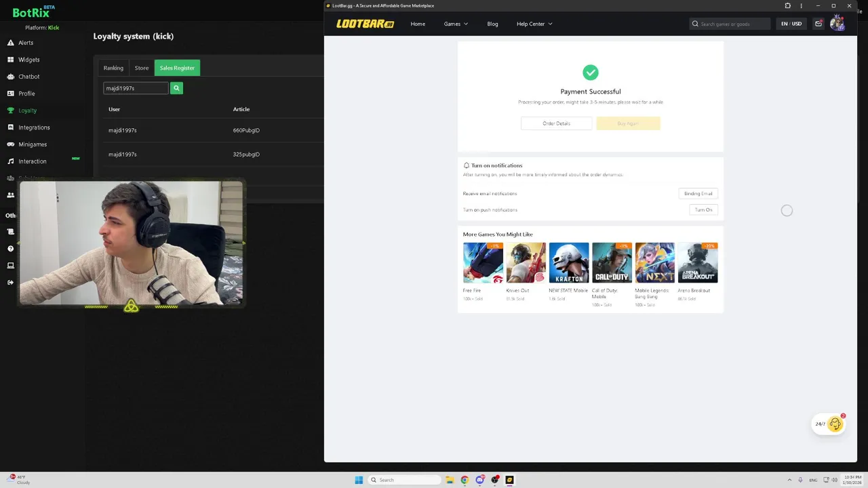Screen dimensions: 868x488
Task: Click the laptop icon in BotRix sidebar
Action: [x=10, y=266]
